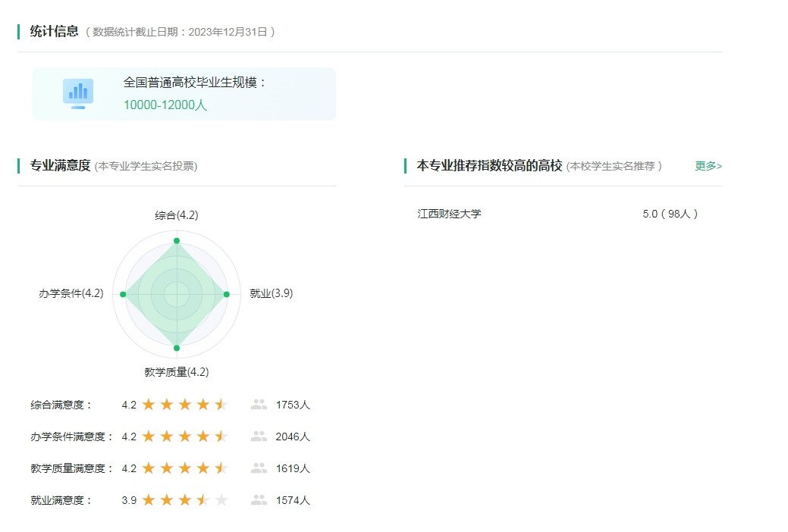This screenshot has height=532, width=788.
Task: Click the top green radar data point
Action: 177,241
